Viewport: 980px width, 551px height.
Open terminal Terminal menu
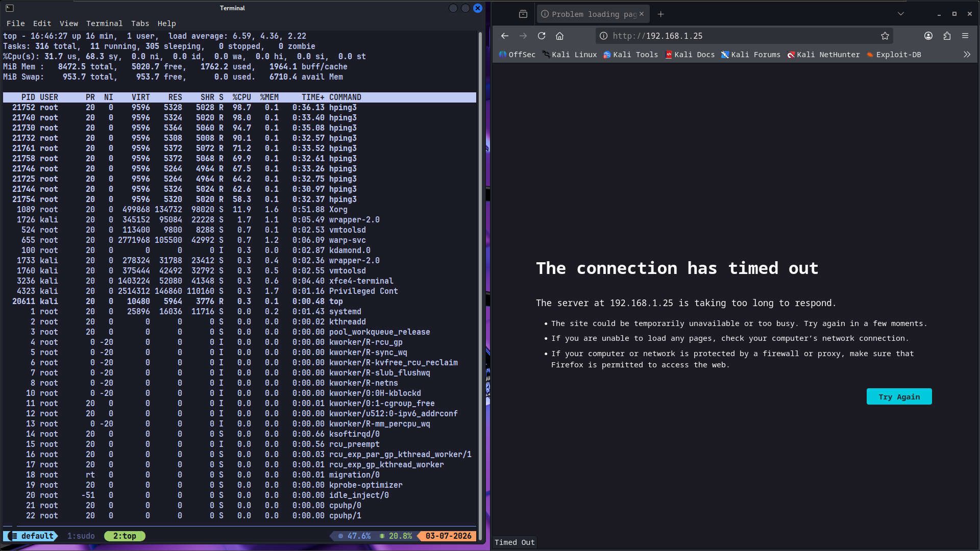pyautogui.click(x=104, y=23)
